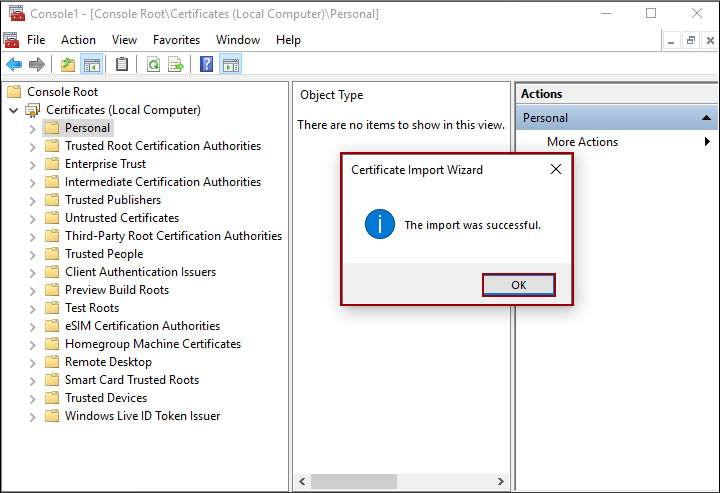Collapse the Certificates (Local Computer) node
The image size is (720, 493).
tap(13, 110)
